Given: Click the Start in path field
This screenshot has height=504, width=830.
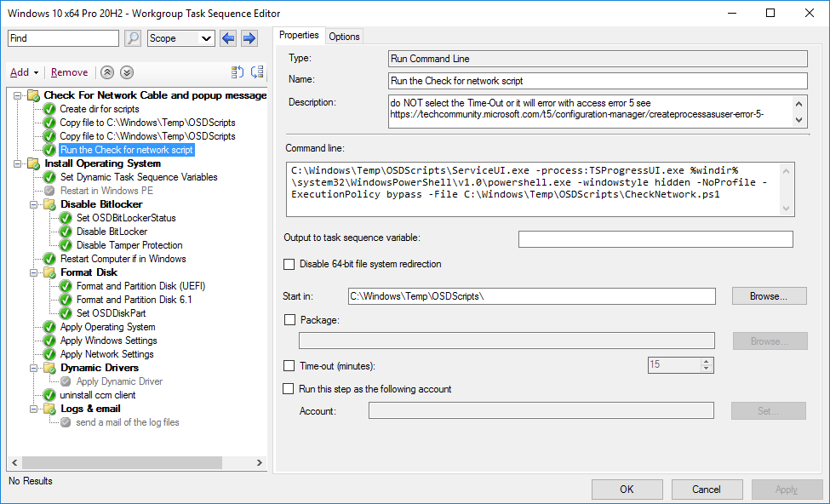Looking at the screenshot, I should tap(532, 296).
